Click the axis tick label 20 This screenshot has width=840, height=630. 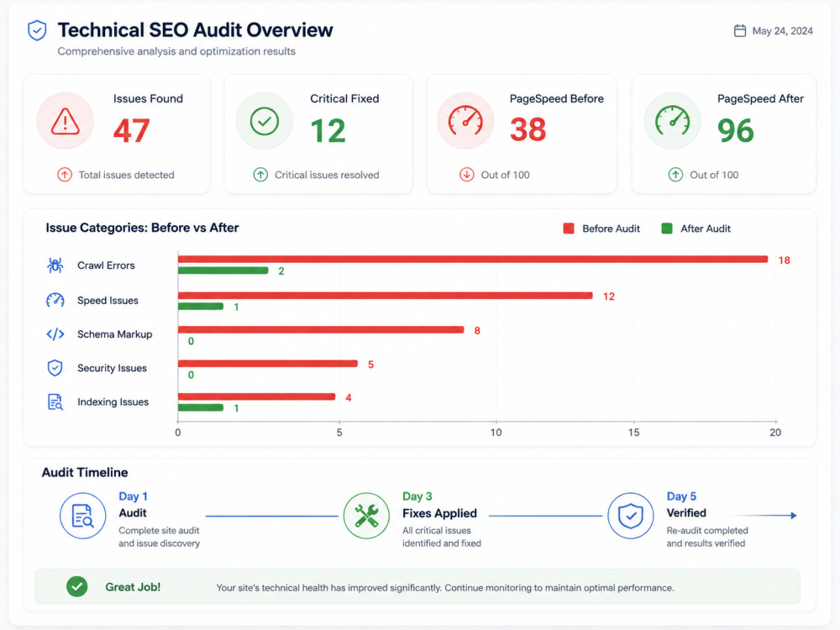[775, 433]
